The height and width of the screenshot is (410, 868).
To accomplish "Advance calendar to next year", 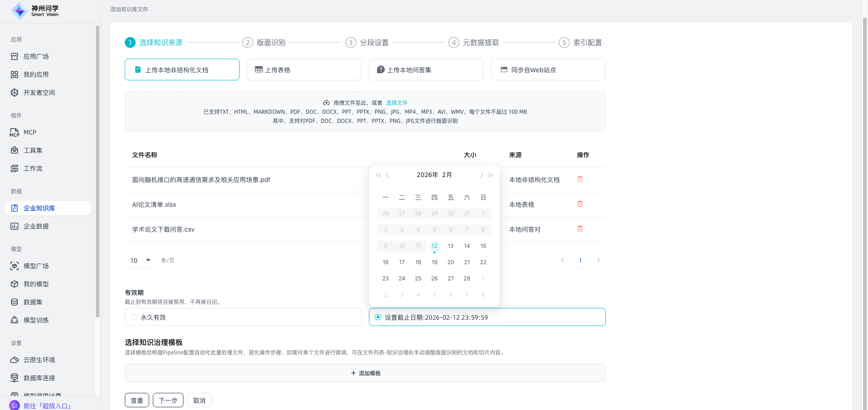I will (491, 175).
